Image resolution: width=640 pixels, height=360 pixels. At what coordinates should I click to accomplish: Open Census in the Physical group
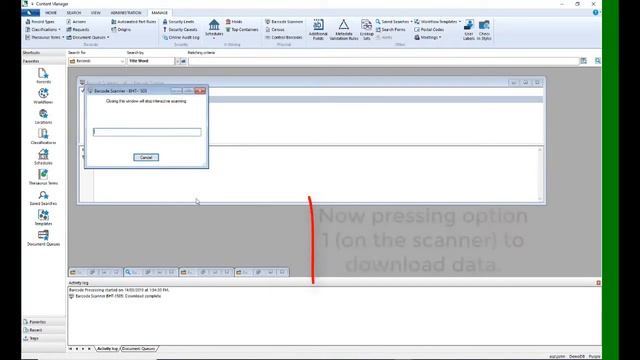coord(275,29)
